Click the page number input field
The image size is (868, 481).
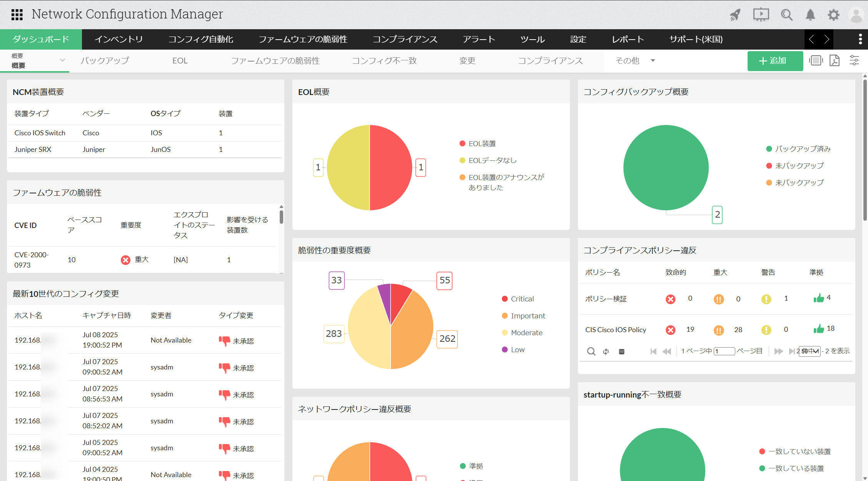point(724,351)
